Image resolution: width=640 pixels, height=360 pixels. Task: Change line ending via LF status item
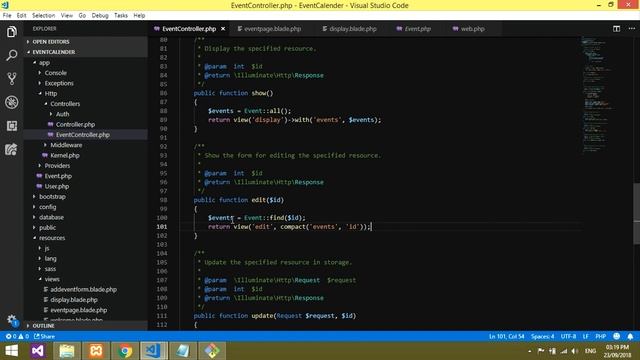click(x=586, y=336)
